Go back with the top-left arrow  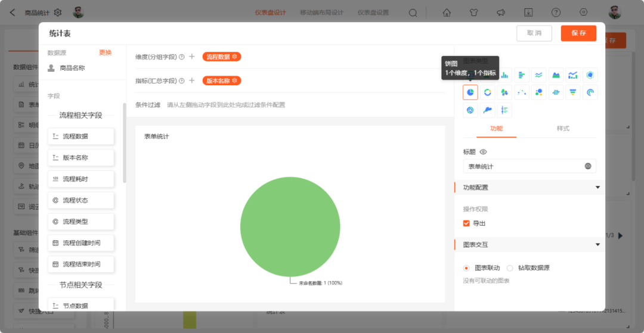(13, 13)
